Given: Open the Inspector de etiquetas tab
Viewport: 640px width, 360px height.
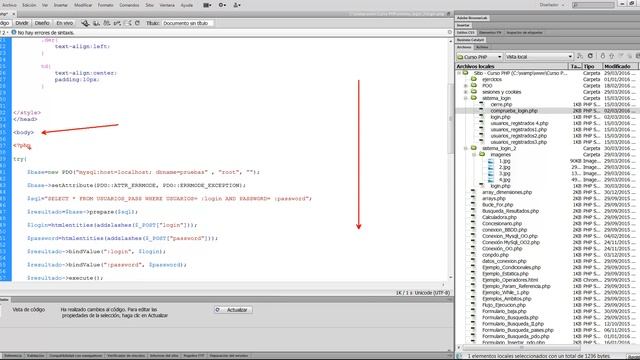Looking at the screenshot, I should [524, 33].
